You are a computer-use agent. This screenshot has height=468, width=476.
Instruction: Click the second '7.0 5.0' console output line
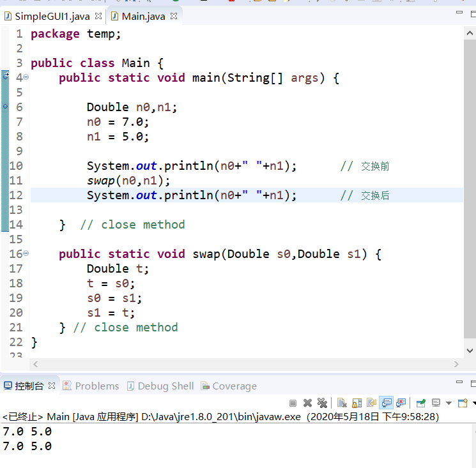pyautogui.click(x=27, y=446)
